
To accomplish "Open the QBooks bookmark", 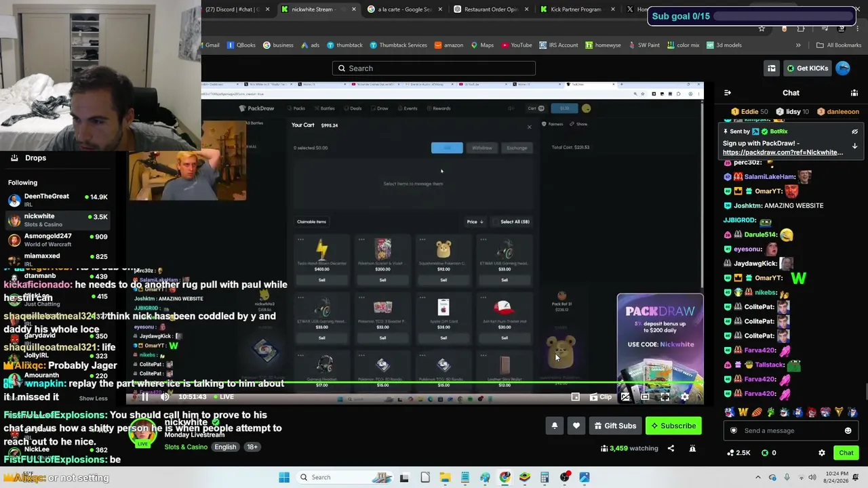I will 241,45.
